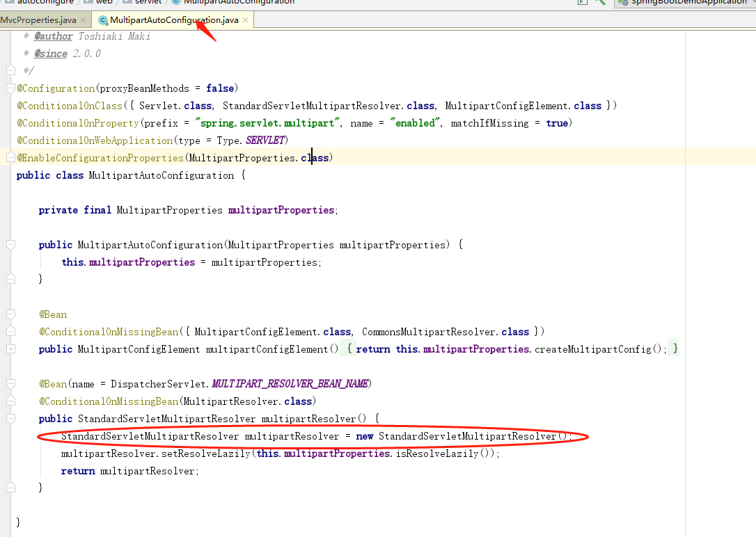Collapse the multipartResolver() method body
Viewport: 756px width, 537px height.
(10, 419)
